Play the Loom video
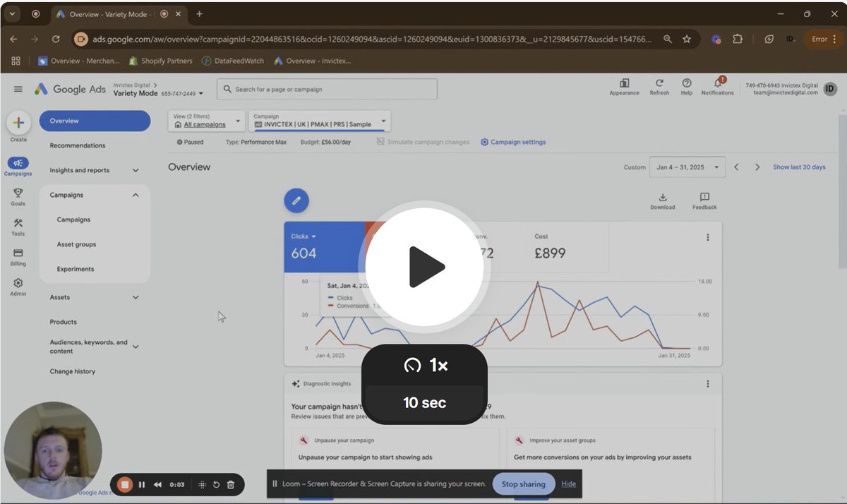Viewport: 847px width, 504px height. 424,267
